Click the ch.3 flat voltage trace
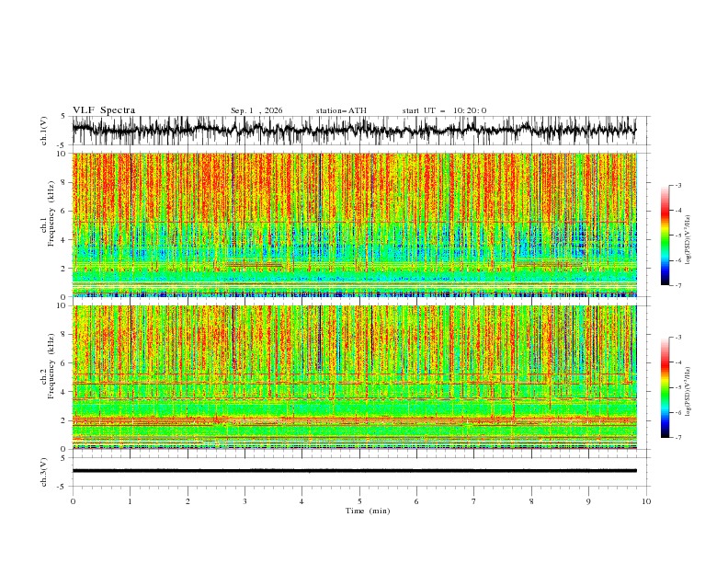 354,471
